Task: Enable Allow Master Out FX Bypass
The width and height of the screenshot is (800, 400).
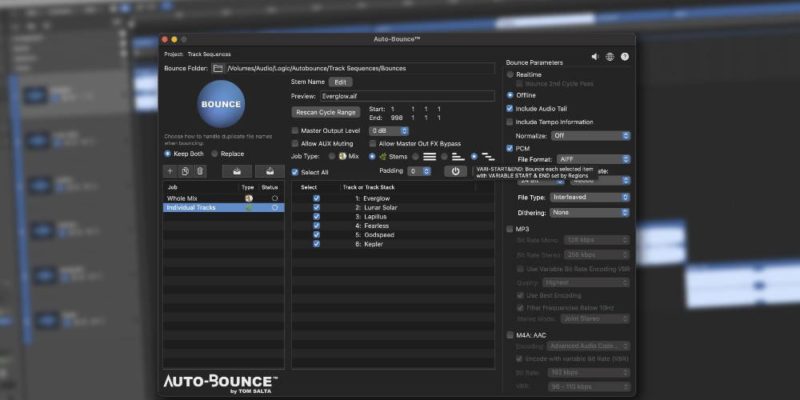Action: 373,144
